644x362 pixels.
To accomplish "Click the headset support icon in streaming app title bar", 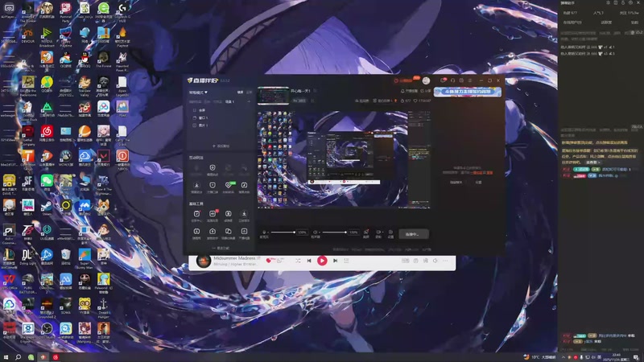I will [452, 80].
